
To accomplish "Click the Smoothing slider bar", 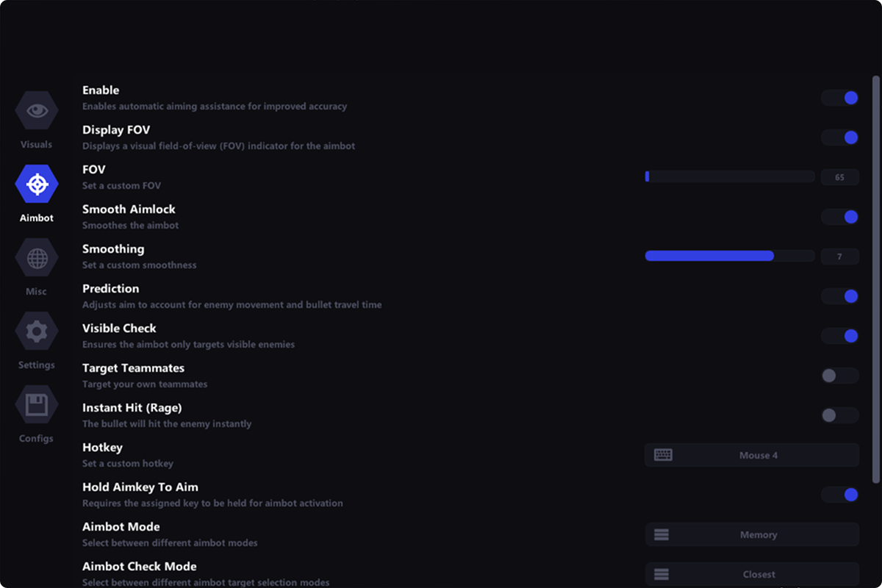I will tap(729, 256).
